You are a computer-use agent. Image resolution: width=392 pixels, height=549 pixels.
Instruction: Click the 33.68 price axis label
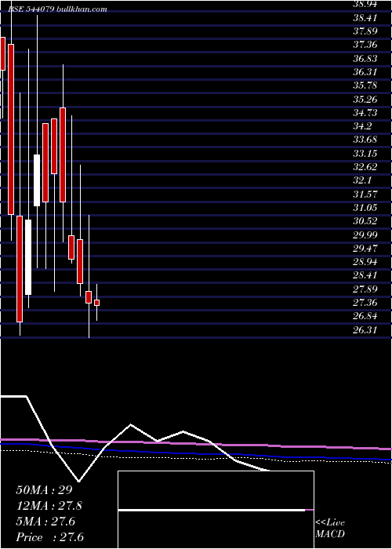(x=365, y=140)
